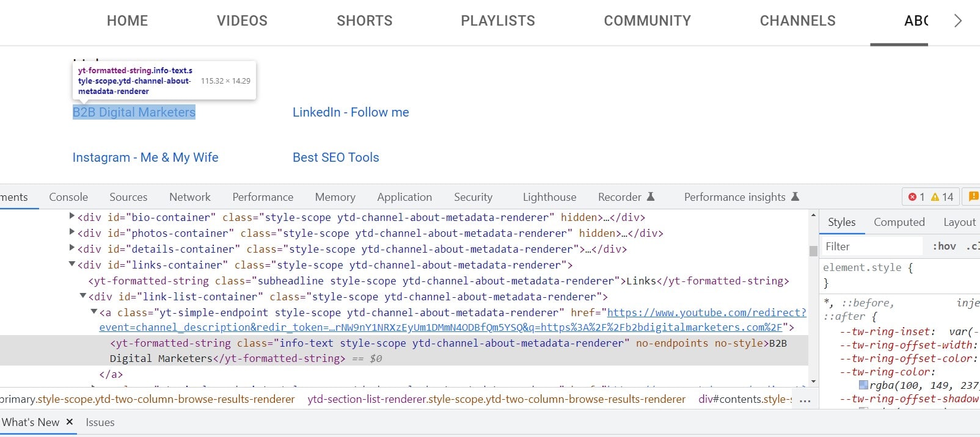This screenshot has height=437, width=980.
Task: Switch to the Security tab
Action: point(473,197)
